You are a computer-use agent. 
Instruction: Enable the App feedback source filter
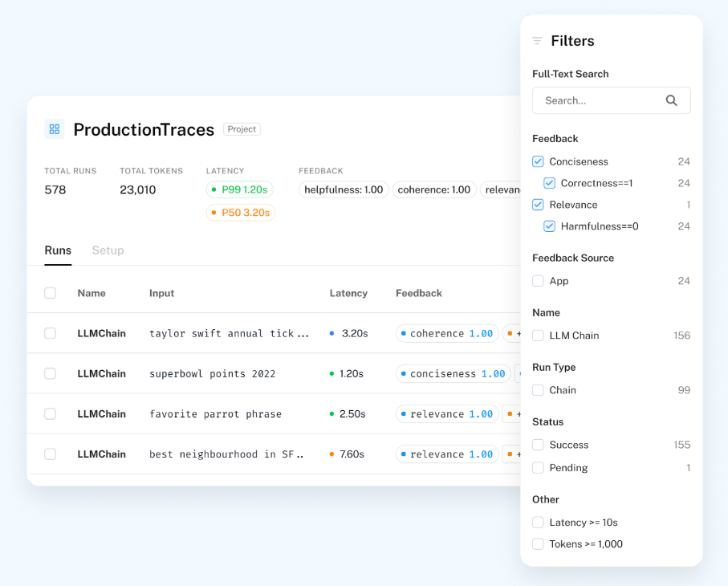[538, 281]
